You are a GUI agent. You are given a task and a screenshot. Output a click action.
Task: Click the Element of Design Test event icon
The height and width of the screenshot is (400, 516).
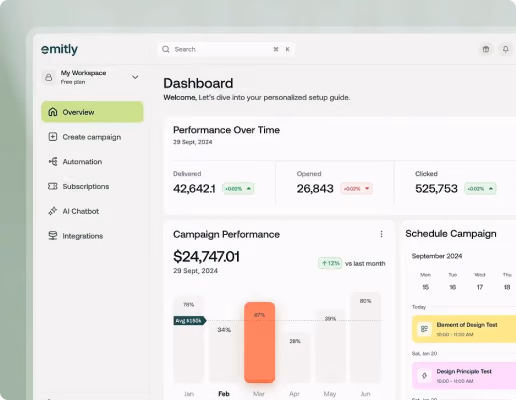coord(424,329)
